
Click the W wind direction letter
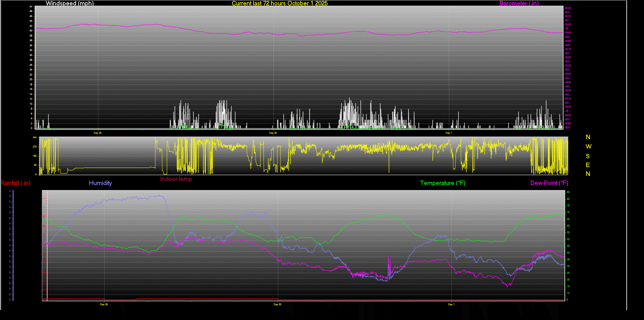point(588,146)
